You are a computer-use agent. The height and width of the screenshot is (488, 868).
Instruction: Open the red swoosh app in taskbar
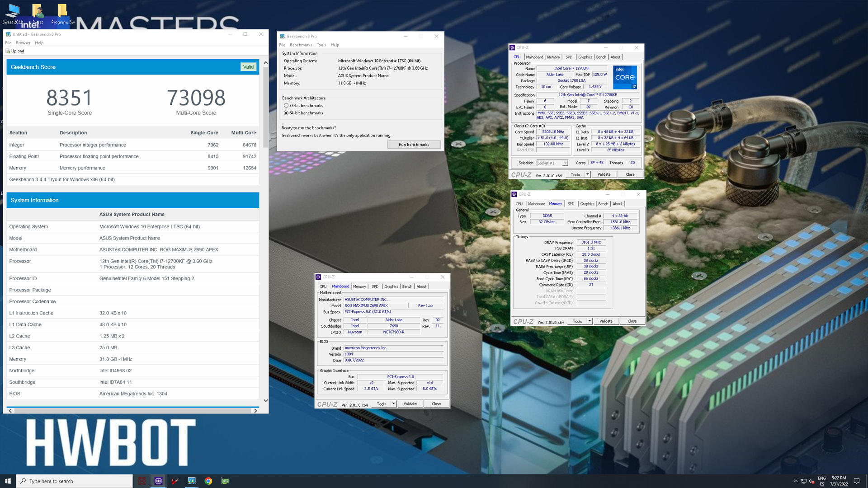175,481
